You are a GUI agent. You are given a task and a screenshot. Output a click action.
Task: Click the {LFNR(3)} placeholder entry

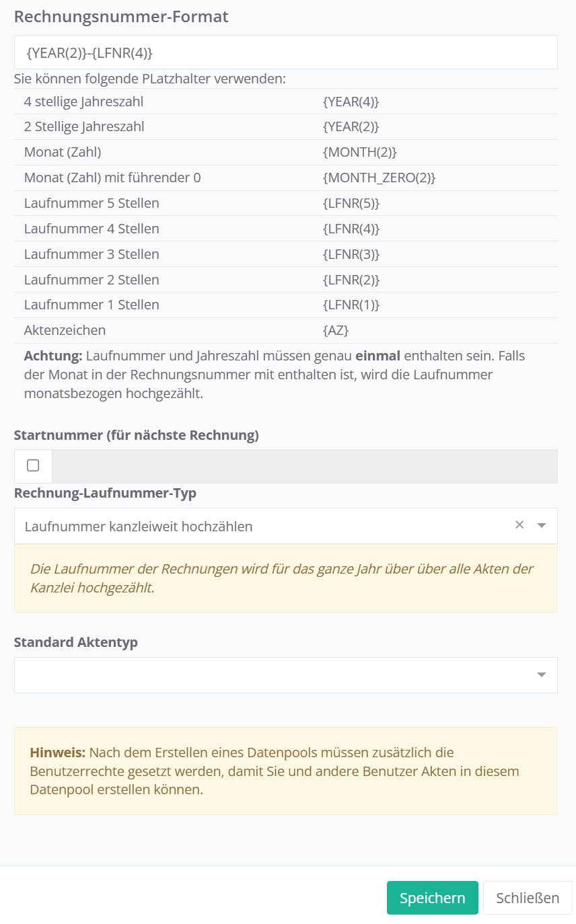pyautogui.click(x=351, y=254)
